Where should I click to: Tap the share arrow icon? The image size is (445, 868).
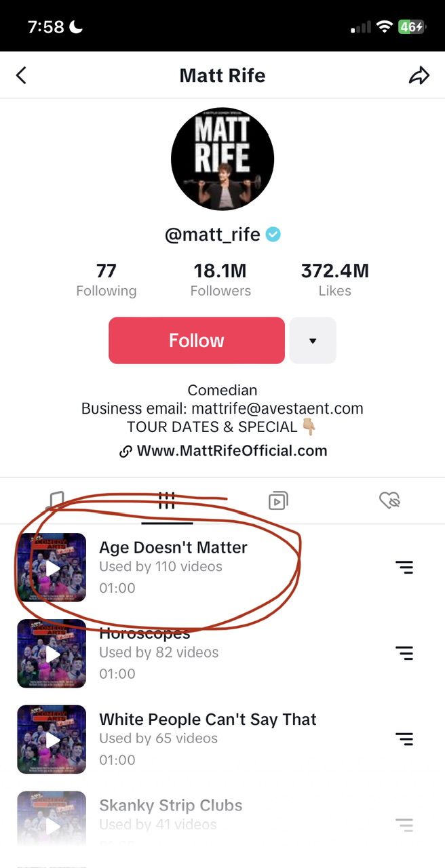click(419, 75)
